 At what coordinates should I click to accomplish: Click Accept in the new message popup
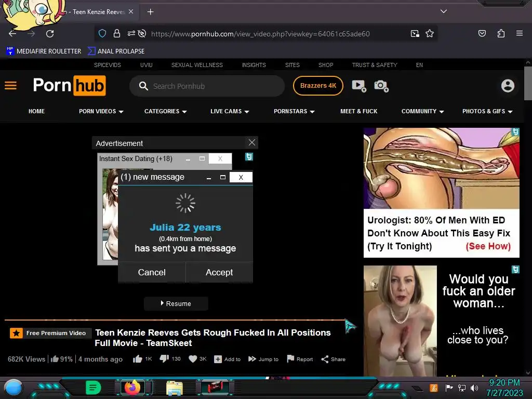(219, 272)
